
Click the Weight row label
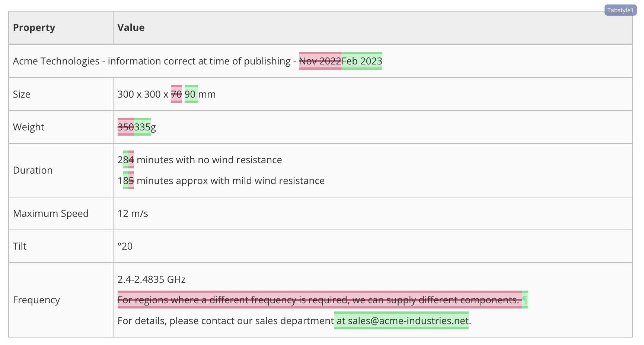click(x=28, y=127)
